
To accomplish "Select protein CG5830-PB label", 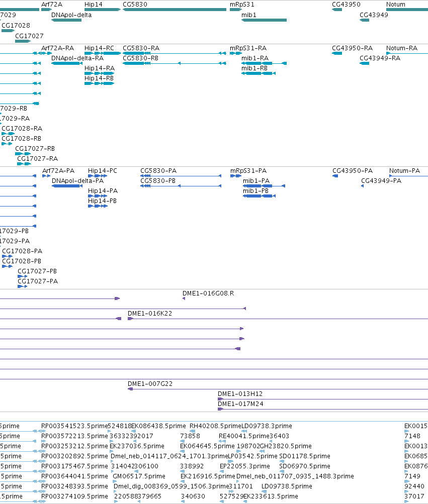I will pos(158,180).
